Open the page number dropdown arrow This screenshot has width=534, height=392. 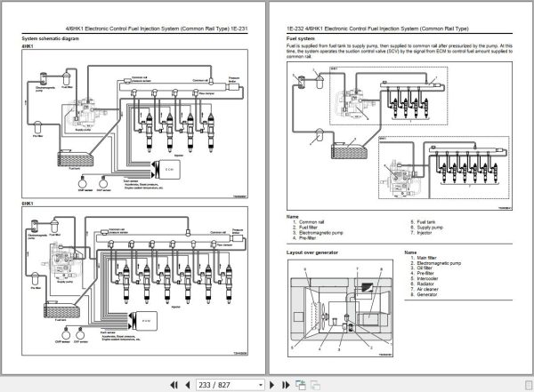pos(261,385)
